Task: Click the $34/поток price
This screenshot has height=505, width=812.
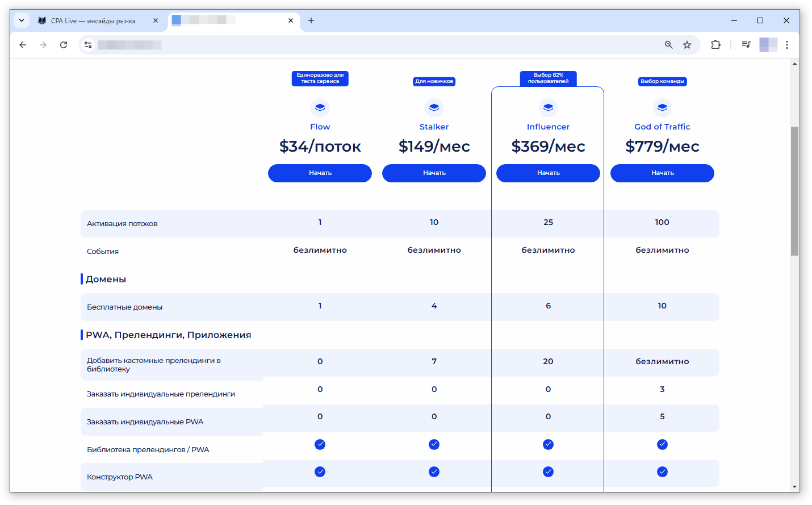Action: pos(320,147)
